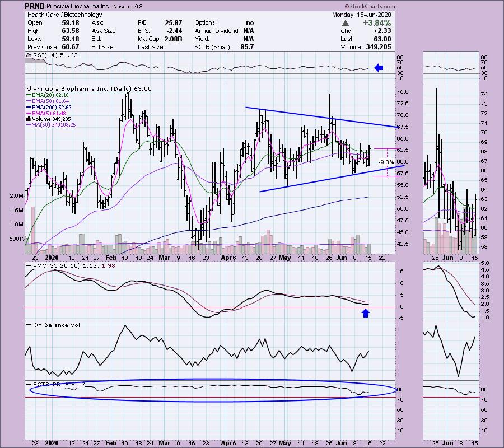504x448 pixels.
Task: Click the 'Ask:' label
Action: click(x=97, y=23)
